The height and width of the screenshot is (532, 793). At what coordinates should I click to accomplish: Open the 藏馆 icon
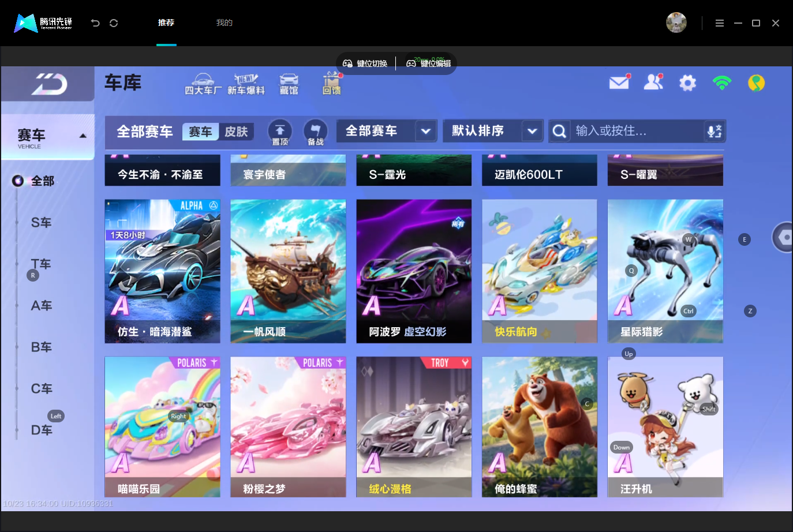pos(289,84)
